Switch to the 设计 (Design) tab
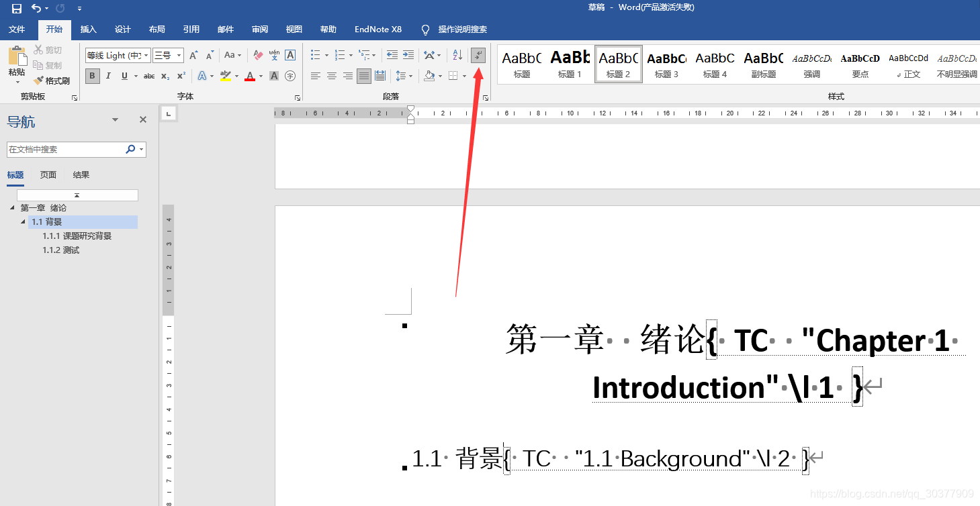 coord(123,30)
